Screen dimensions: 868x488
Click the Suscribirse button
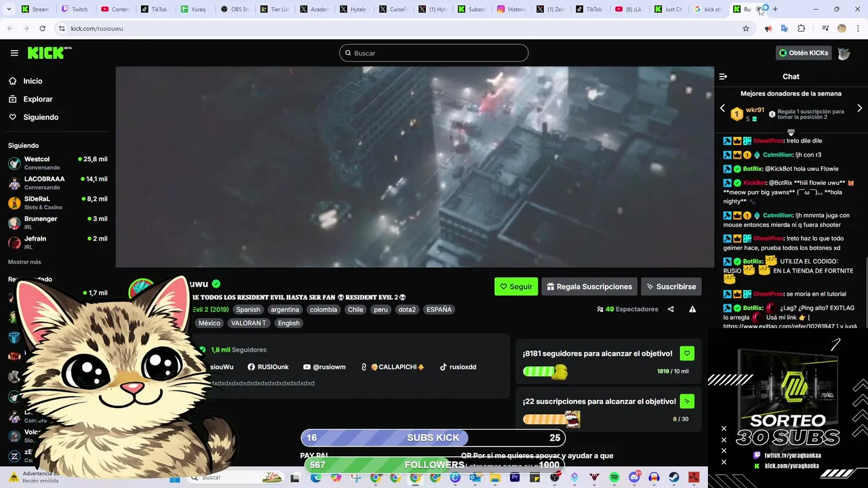pos(671,287)
